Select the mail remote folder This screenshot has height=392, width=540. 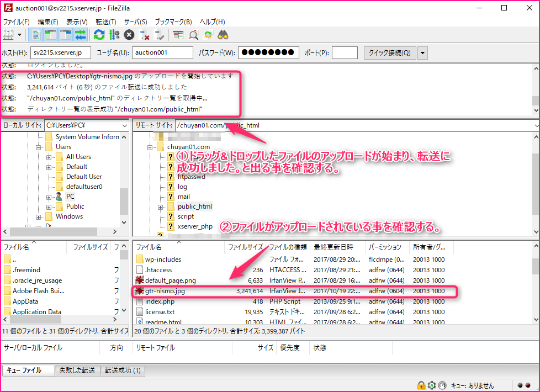tap(183, 197)
